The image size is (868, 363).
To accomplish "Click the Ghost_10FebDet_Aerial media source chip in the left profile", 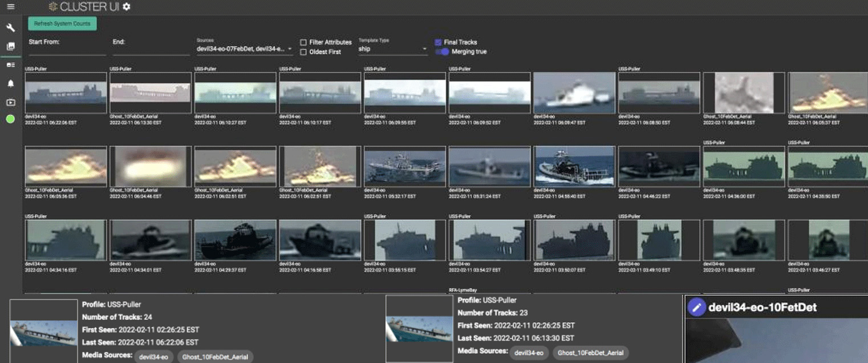I will click(215, 357).
